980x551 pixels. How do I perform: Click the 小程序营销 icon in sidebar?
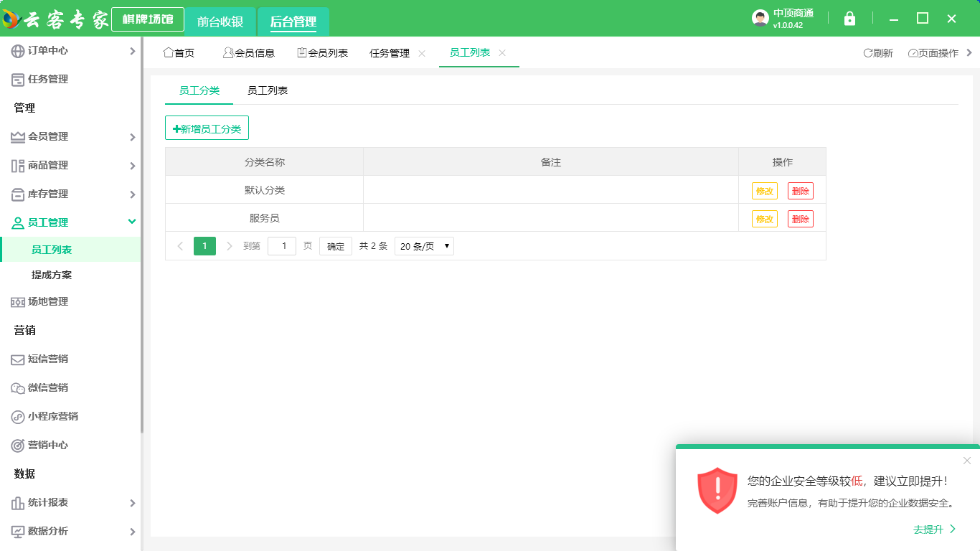[18, 417]
